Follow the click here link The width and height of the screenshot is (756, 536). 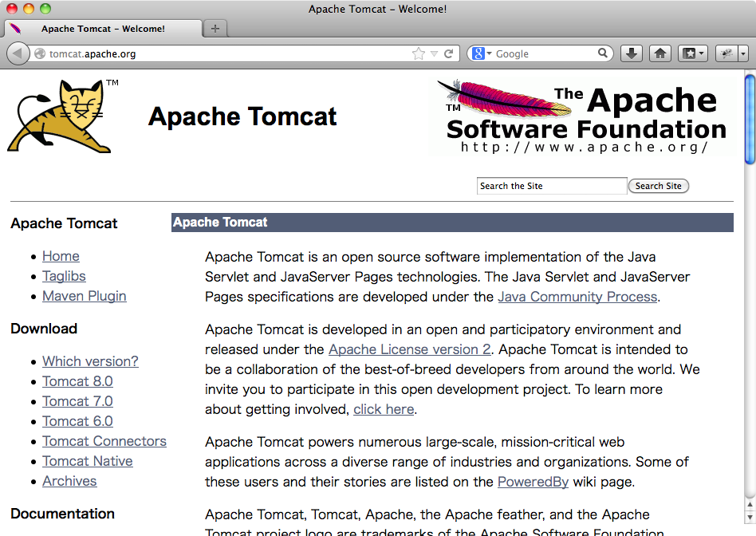(384, 409)
